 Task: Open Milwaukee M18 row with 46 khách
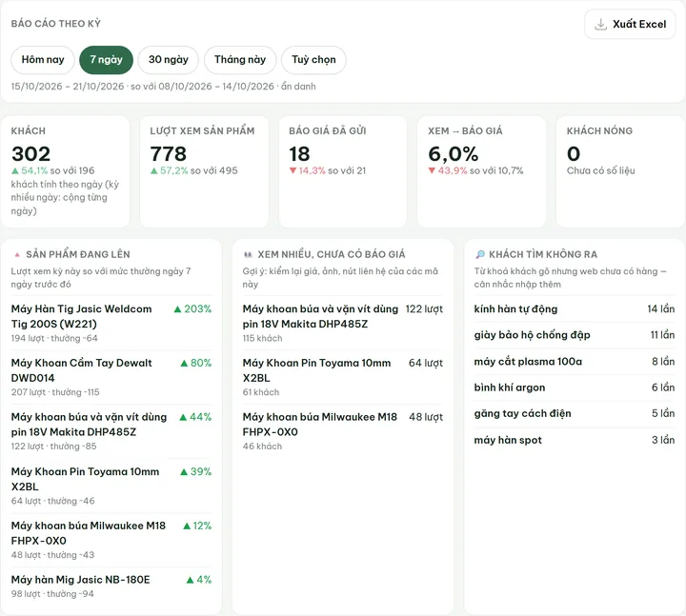tap(343, 431)
